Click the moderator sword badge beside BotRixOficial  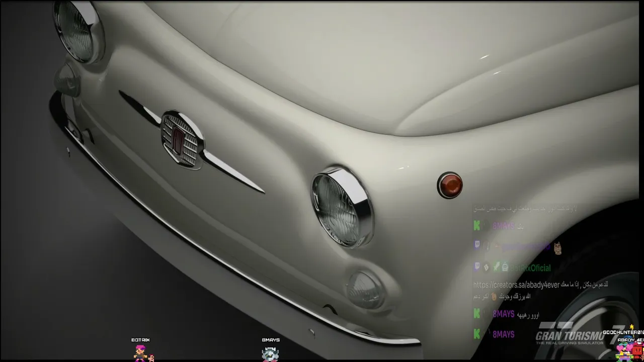[496, 267]
